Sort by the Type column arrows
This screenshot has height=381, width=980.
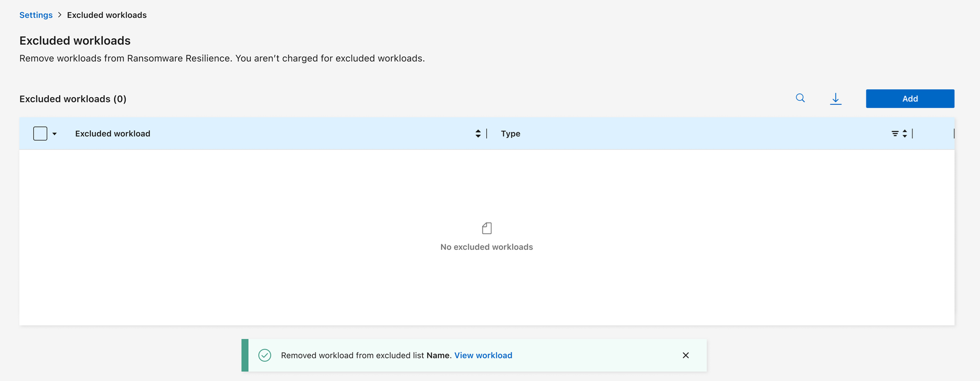(x=905, y=134)
